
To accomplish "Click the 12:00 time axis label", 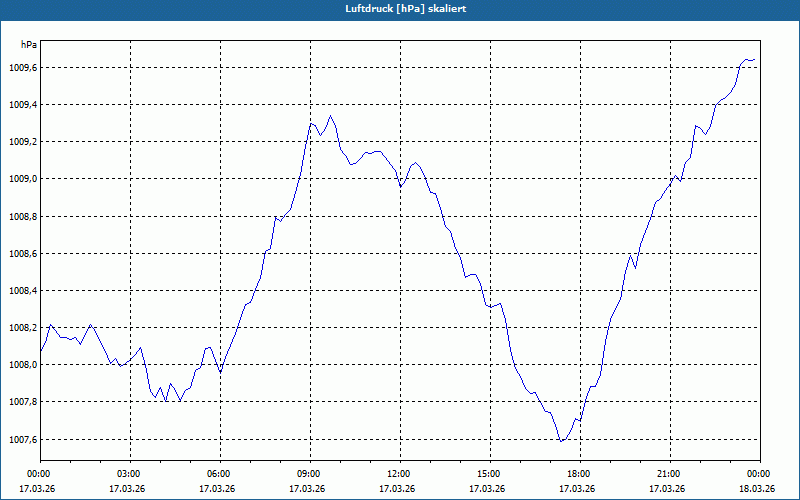I will (x=399, y=473).
